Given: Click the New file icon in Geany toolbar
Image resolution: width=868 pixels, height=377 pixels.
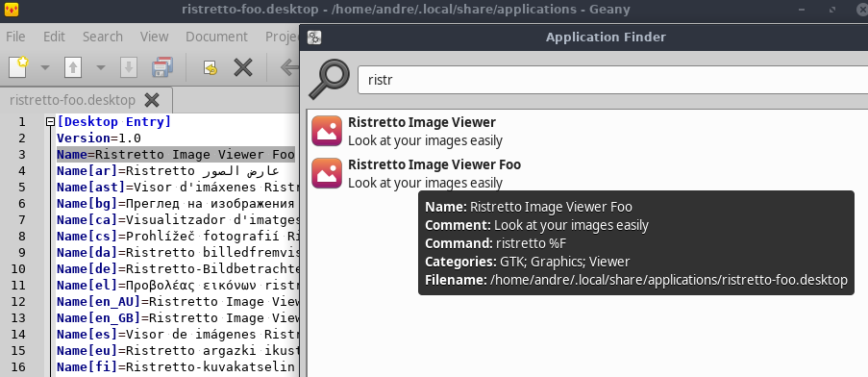Looking at the screenshot, I should (x=19, y=67).
